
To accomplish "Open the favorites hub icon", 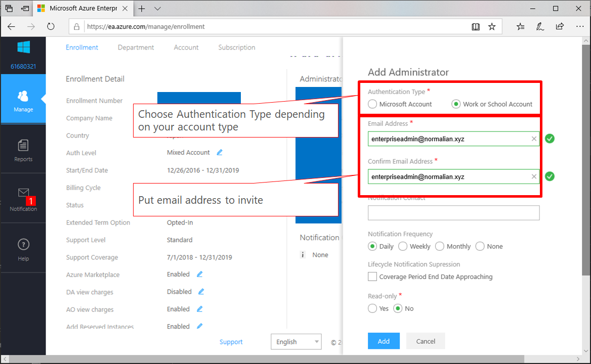I will pos(521,27).
